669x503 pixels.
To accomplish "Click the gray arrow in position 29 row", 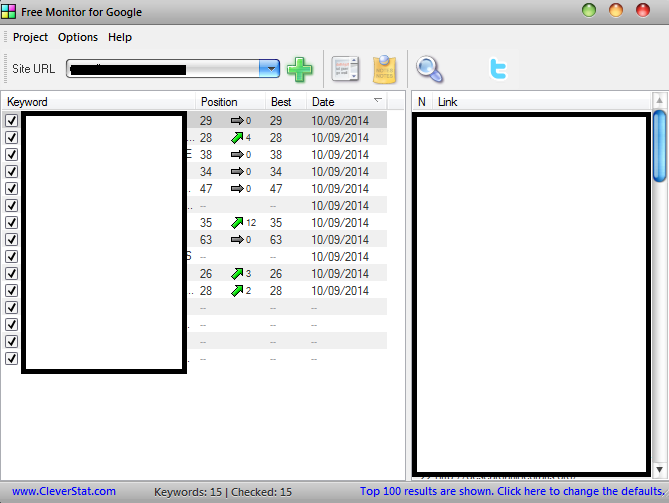I will pyautogui.click(x=237, y=120).
